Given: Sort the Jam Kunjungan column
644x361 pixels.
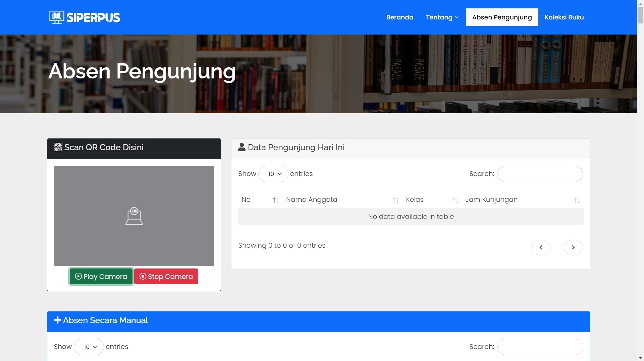Looking at the screenshot, I should pos(577,200).
